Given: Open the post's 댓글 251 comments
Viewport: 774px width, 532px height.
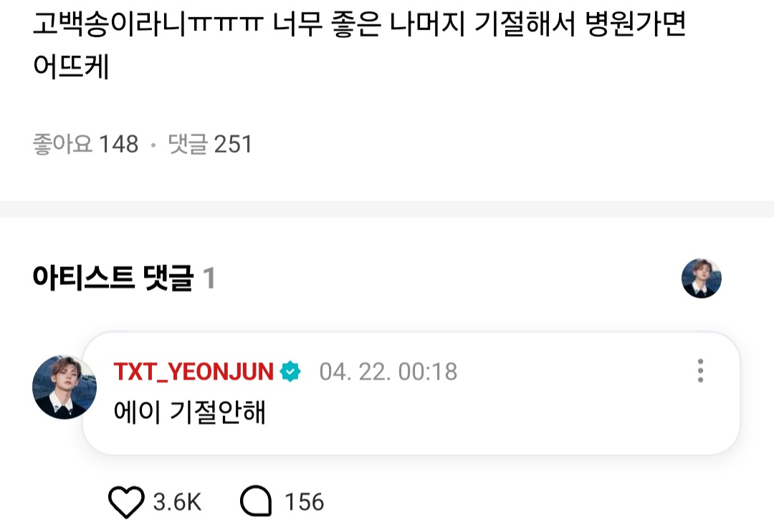Looking at the screenshot, I should click(x=210, y=144).
